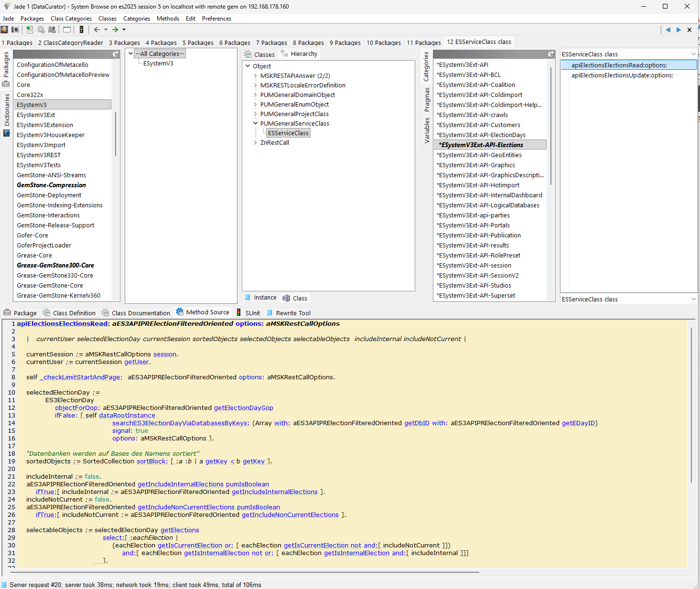This screenshot has height=589, width=700.
Task: Open the Preferences menu
Action: (x=216, y=19)
